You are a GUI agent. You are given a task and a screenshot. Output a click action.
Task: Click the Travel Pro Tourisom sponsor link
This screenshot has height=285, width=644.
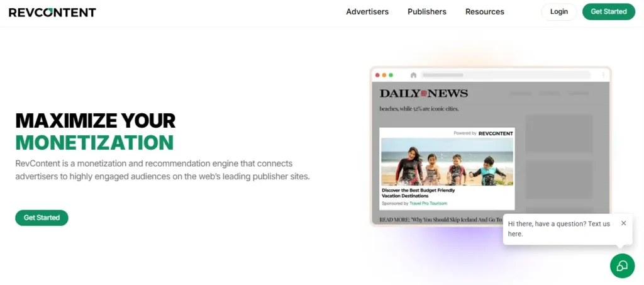[x=428, y=203]
